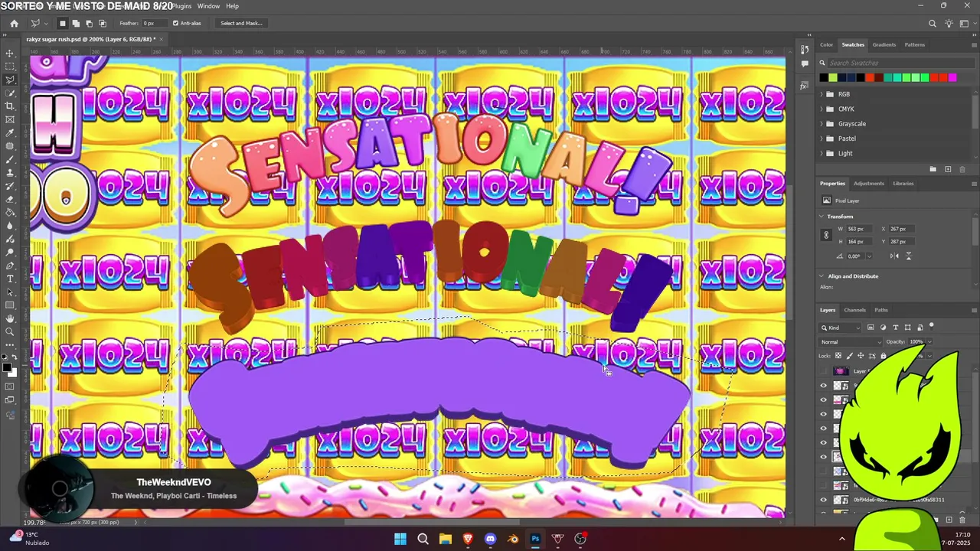Select the Crop tool

click(x=10, y=106)
